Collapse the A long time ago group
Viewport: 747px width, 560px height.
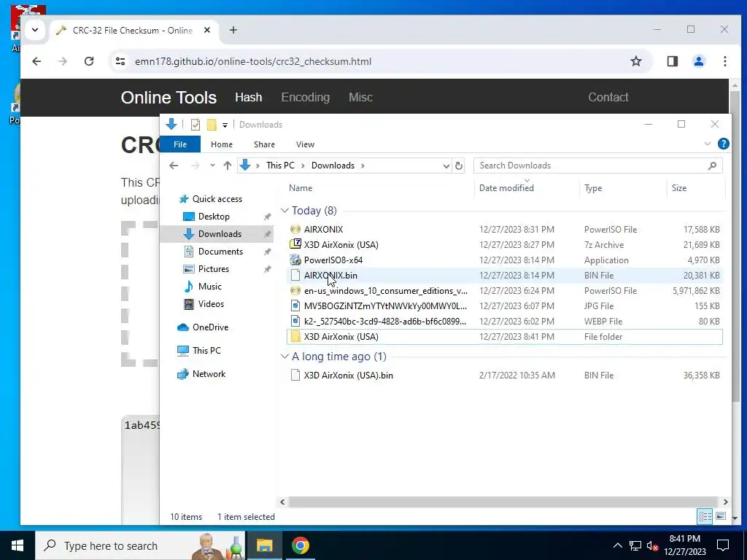point(285,357)
